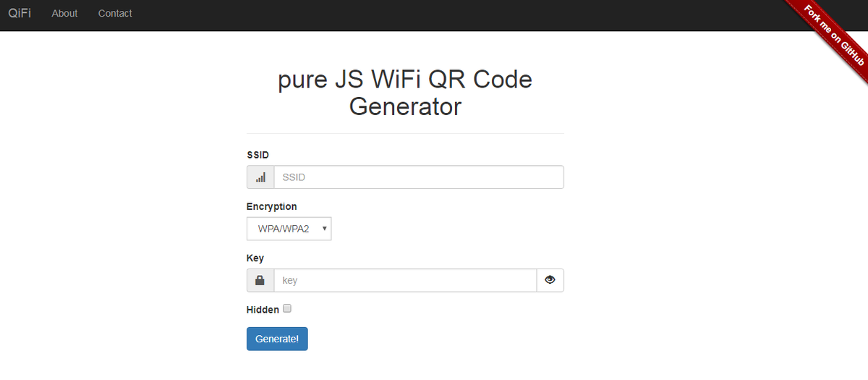Click the Generate! button
The height and width of the screenshot is (380, 868).
click(277, 339)
